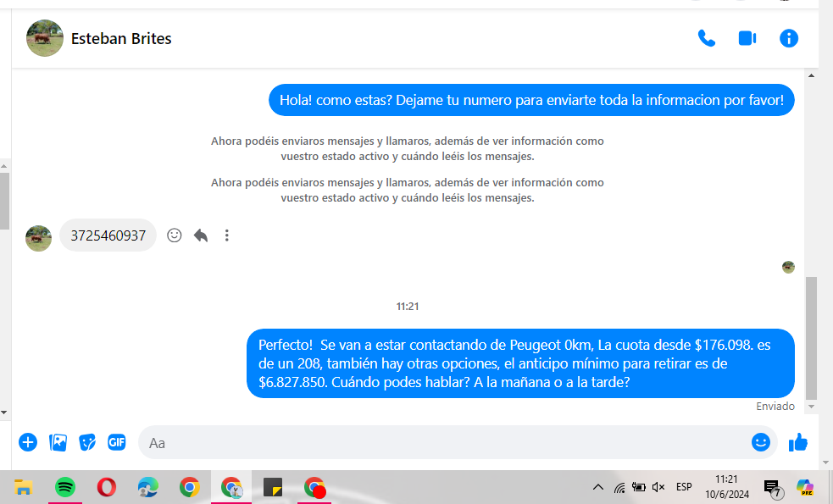
Task: Choose a sticker to send
Action: point(87,442)
